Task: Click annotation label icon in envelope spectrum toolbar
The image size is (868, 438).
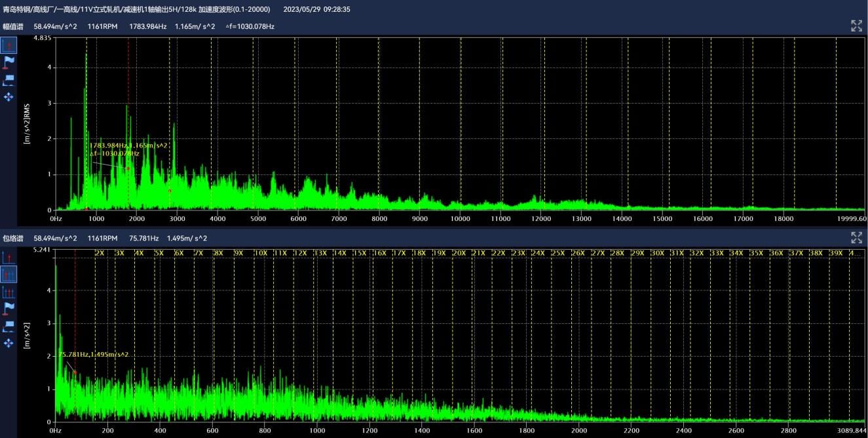Action: pos(9,326)
